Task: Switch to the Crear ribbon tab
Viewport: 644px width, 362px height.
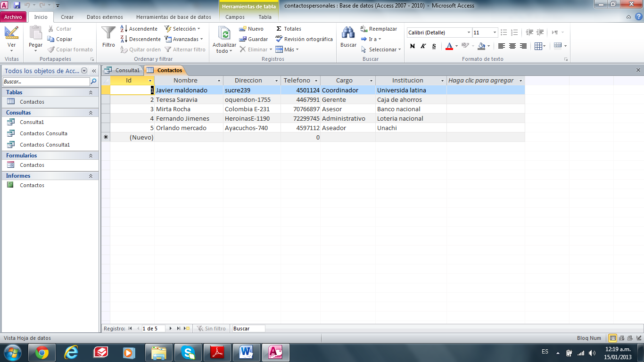Action: coord(67,16)
